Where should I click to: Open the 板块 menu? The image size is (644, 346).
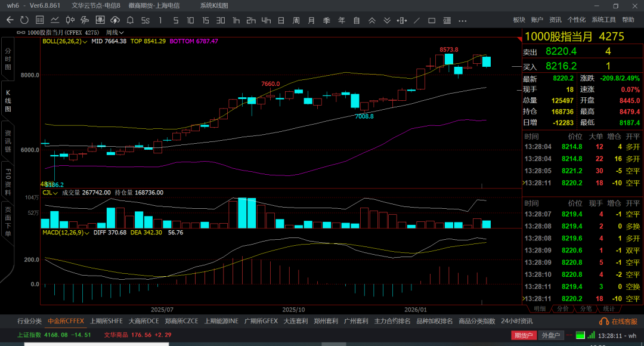coord(519,20)
